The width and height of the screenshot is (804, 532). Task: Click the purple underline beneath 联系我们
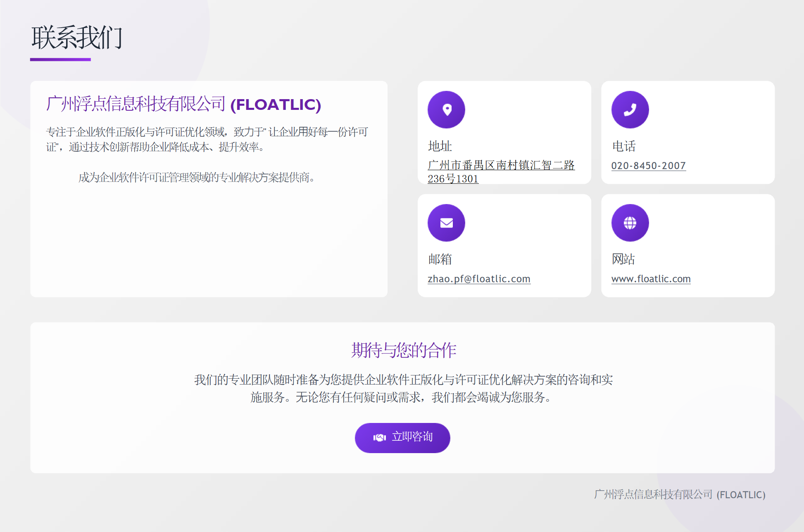[x=60, y=59]
